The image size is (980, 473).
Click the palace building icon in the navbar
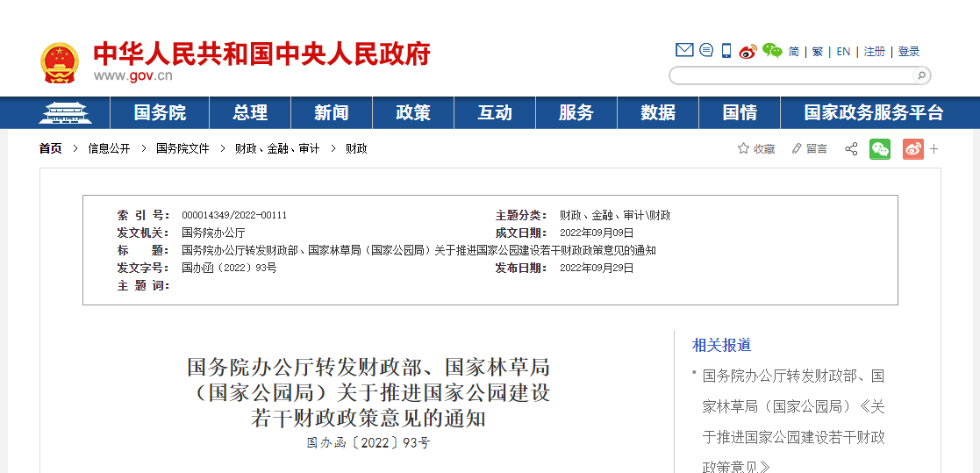click(65, 112)
